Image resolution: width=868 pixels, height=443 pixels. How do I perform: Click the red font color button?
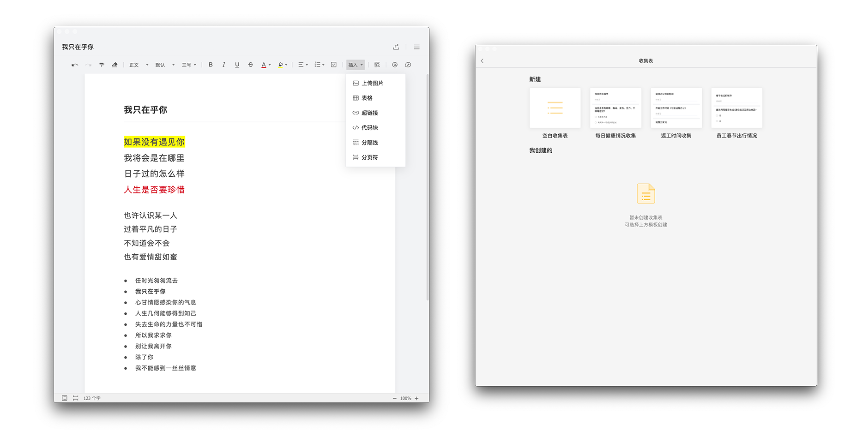(266, 65)
